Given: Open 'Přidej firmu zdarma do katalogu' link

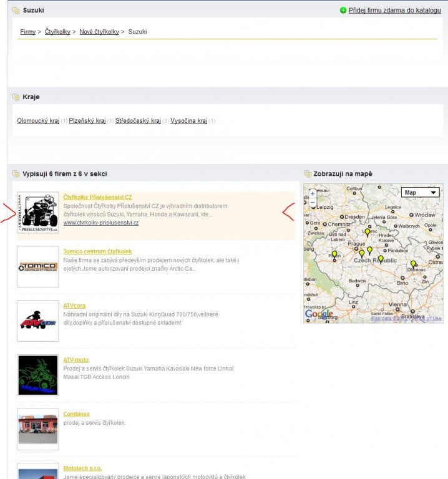Looking at the screenshot, I should tap(394, 11).
